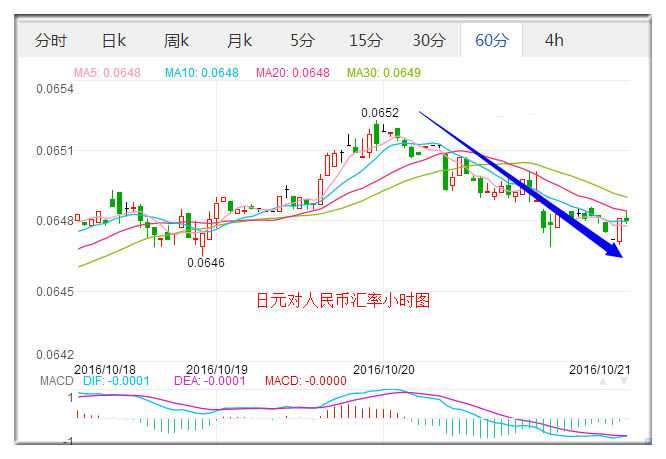Select the 日k chart tab

coord(114,41)
